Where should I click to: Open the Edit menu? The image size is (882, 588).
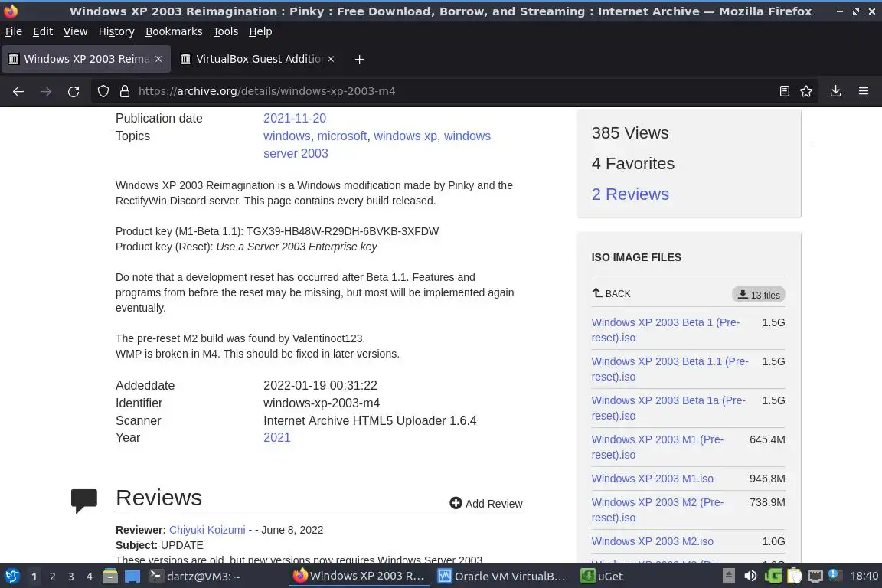point(43,31)
